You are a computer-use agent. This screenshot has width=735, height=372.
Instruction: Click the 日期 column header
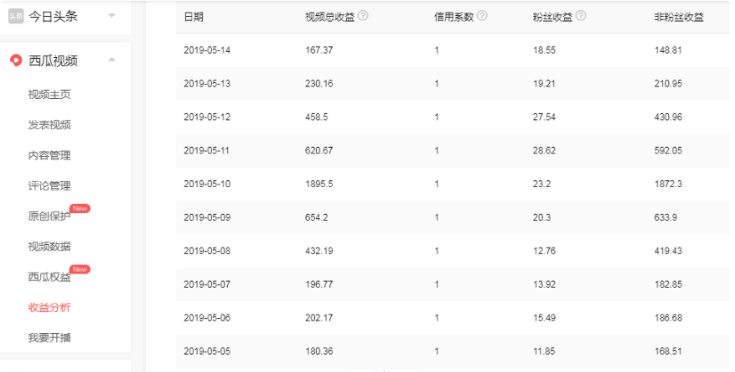[x=194, y=17]
